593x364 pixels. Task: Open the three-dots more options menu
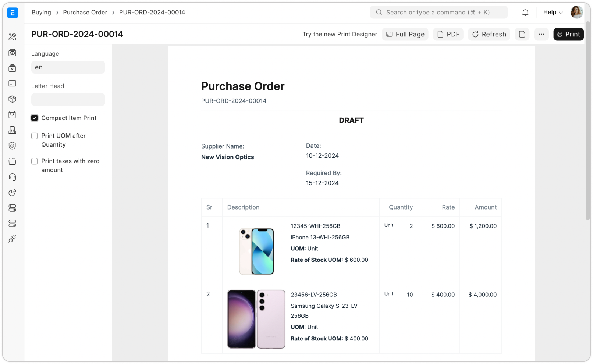coord(541,34)
